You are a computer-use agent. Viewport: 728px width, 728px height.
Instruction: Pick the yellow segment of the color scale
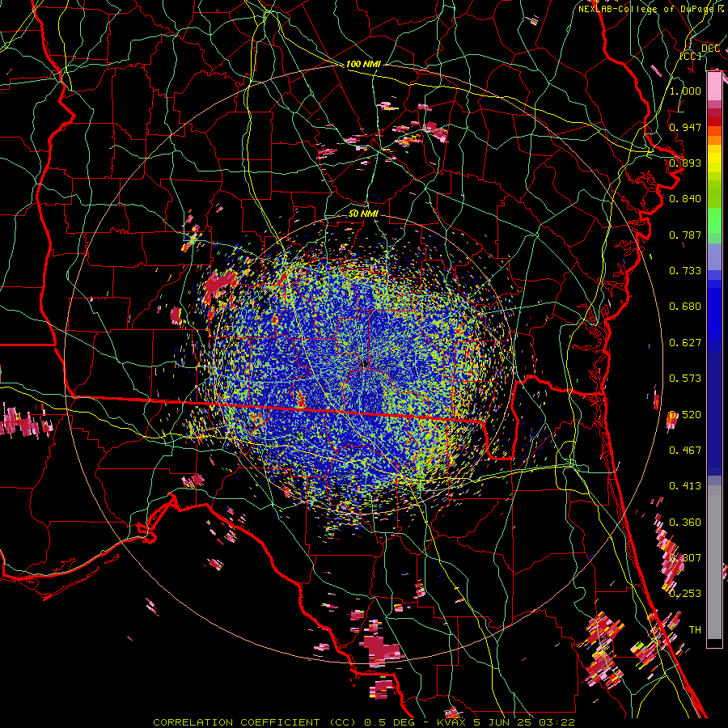tap(714, 159)
